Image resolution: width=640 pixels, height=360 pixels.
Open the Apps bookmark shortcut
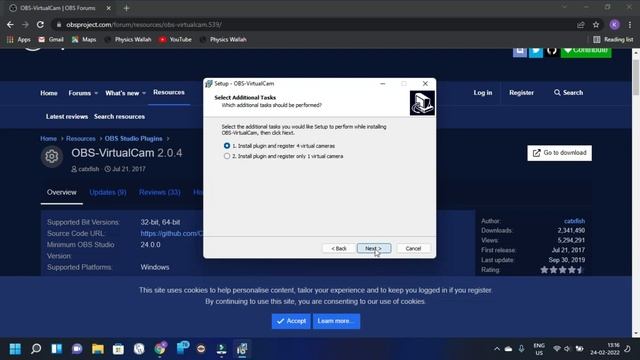coord(19,40)
